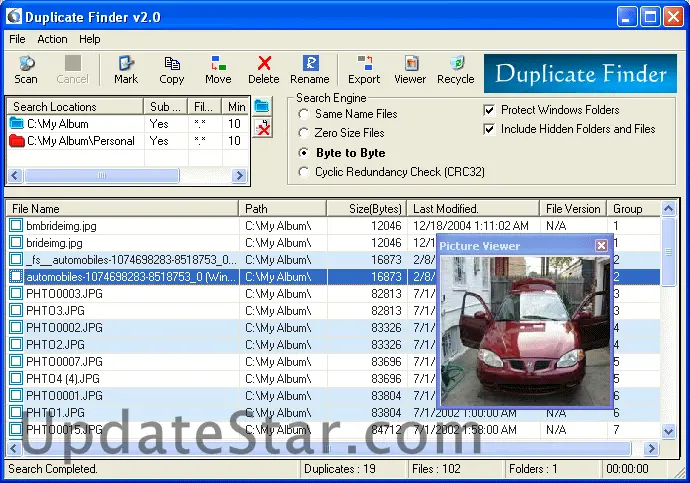The height and width of the screenshot is (483, 690).
Task: Check the box for PHTO0007.JPG
Action: tap(16, 362)
